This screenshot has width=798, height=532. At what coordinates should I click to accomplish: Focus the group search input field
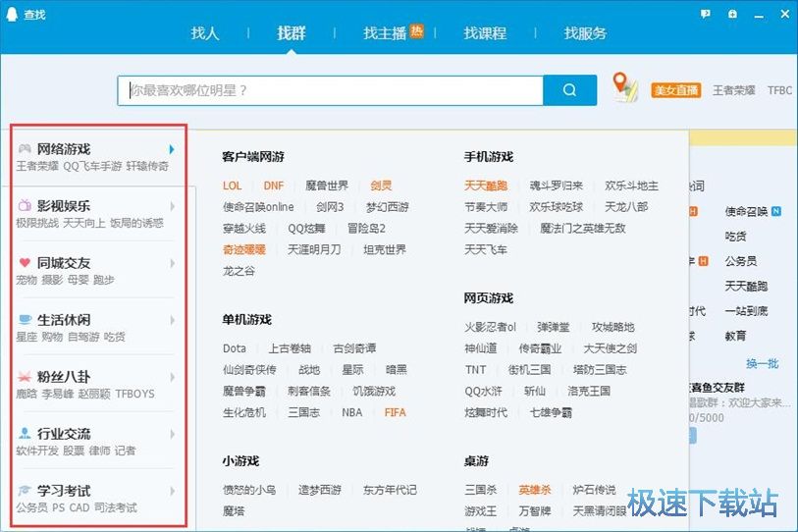pyautogui.click(x=331, y=90)
